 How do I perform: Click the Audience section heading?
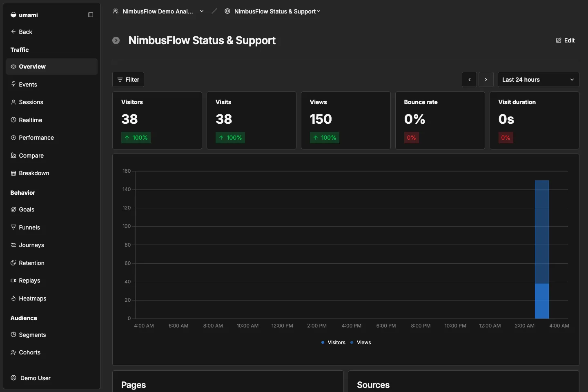coord(24,318)
